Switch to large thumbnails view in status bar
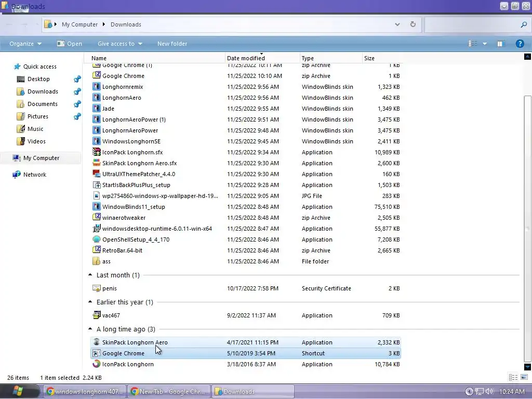The width and height of the screenshot is (532, 399). tap(524, 377)
